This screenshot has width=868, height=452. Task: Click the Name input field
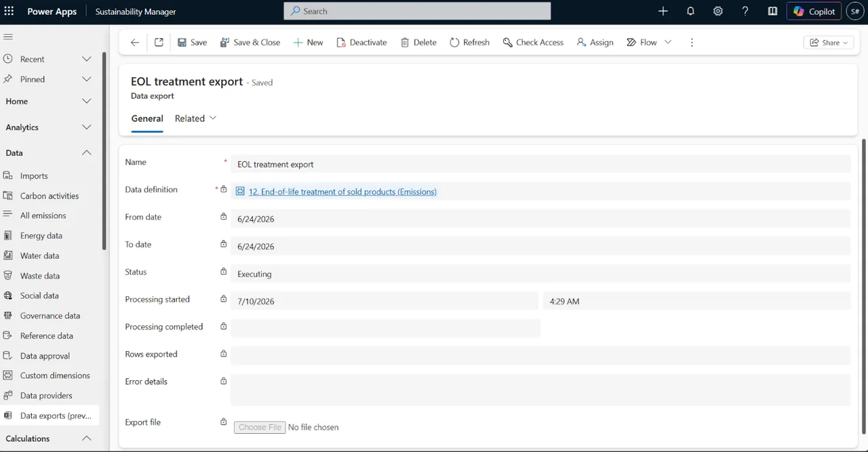tap(540, 164)
